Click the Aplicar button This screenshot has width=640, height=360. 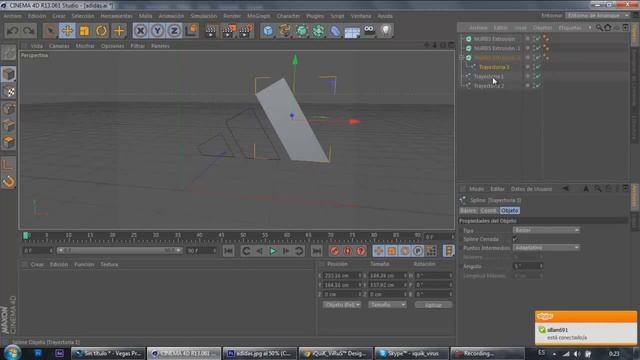click(x=433, y=305)
